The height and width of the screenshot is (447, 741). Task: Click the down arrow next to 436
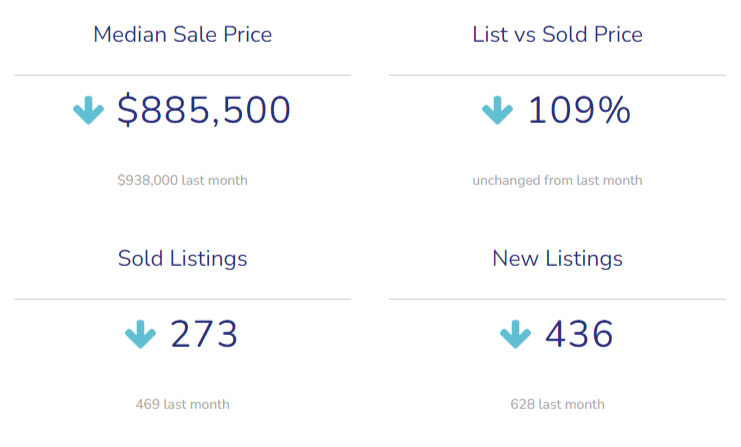point(515,334)
